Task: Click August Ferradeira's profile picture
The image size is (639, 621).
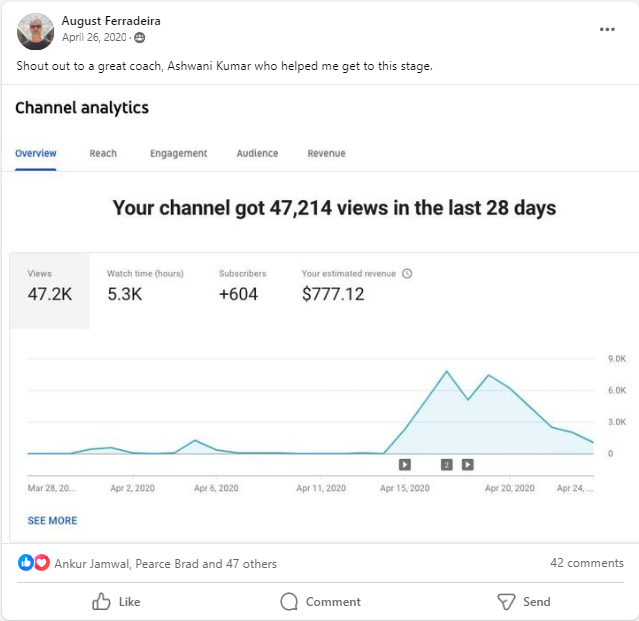Action: [x=36, y=31]
